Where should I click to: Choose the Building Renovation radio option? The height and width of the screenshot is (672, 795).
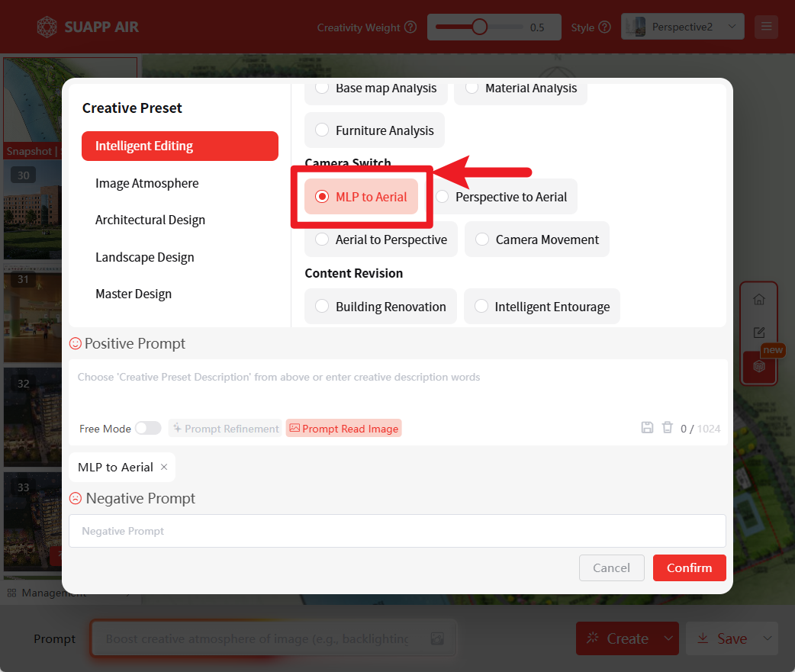click(322, 307)
